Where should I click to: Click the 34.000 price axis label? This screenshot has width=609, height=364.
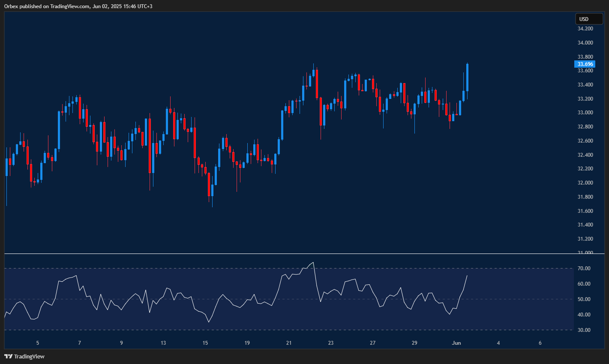(585, 43)
